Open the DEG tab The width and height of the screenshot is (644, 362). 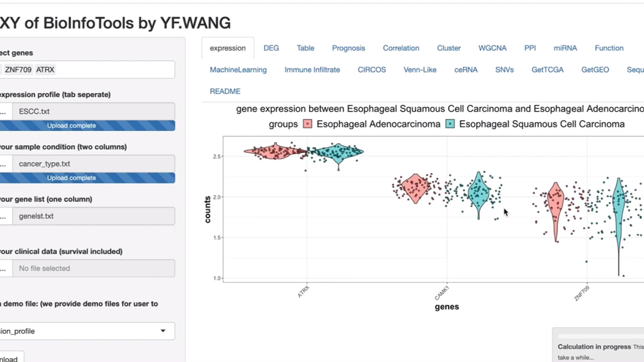tap(271, 48)
